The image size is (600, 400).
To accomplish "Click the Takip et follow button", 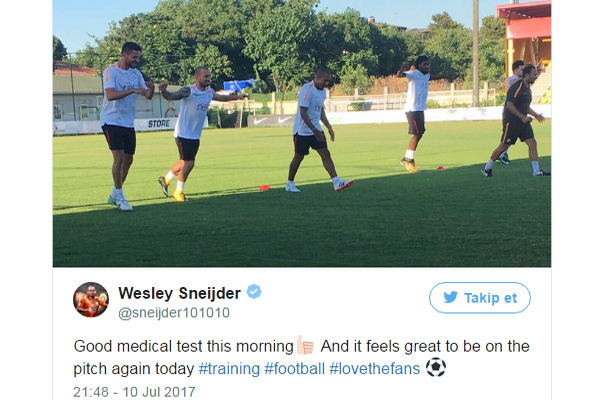I will point(479,297).
